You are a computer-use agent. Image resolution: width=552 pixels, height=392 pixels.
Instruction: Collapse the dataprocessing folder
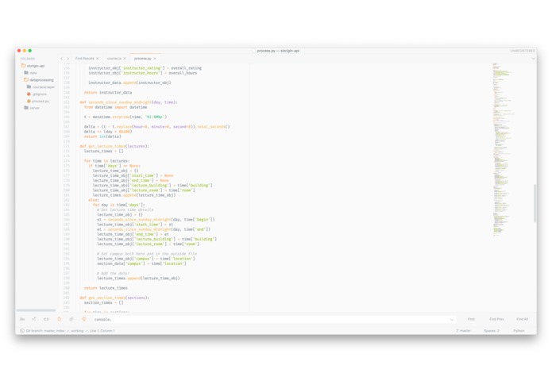pyautogui.click(x=39, y=80)
